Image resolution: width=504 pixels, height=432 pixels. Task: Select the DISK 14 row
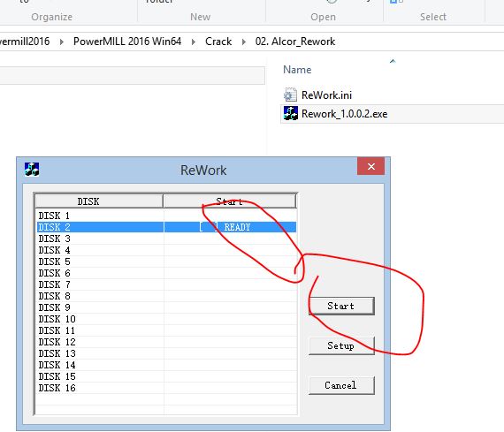click(166, 365)
